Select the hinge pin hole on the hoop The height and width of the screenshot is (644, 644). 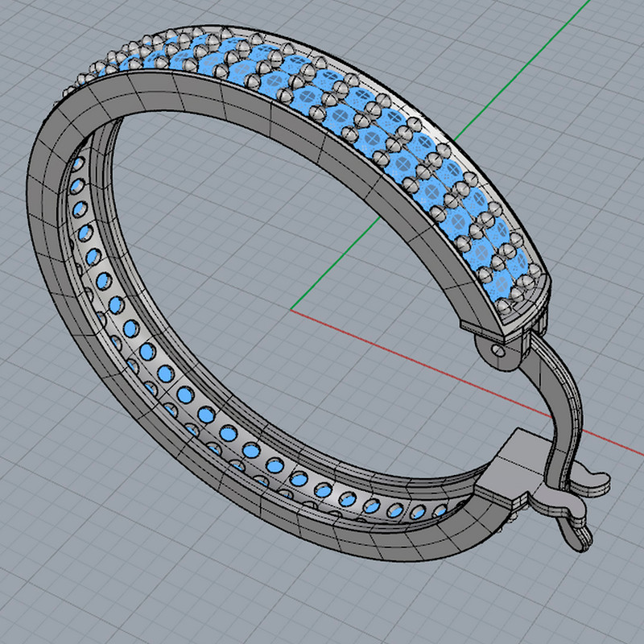coord(498,352)
